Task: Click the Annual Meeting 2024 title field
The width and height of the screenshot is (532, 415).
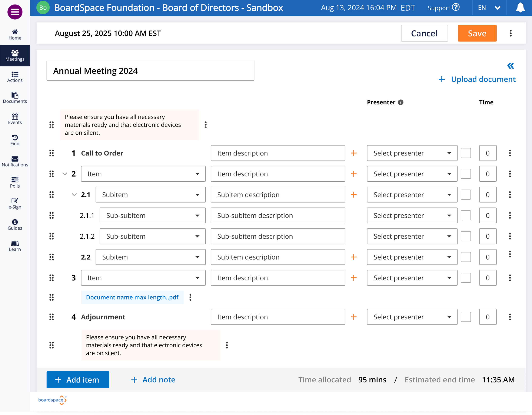Action: point(150,71)
